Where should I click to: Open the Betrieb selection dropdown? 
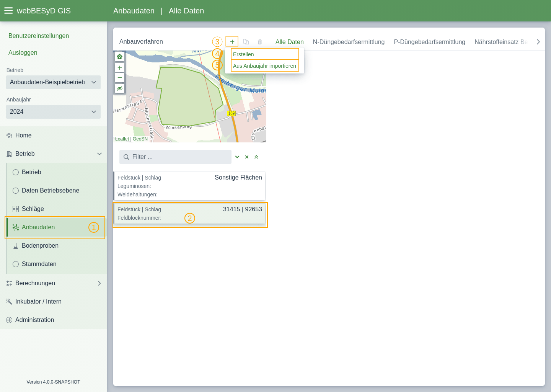53,82
